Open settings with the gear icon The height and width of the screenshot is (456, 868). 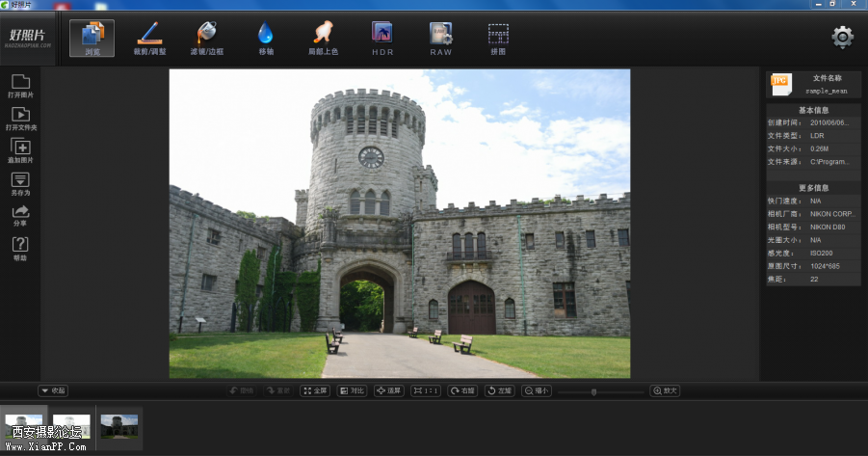click(x=843, y=38)
